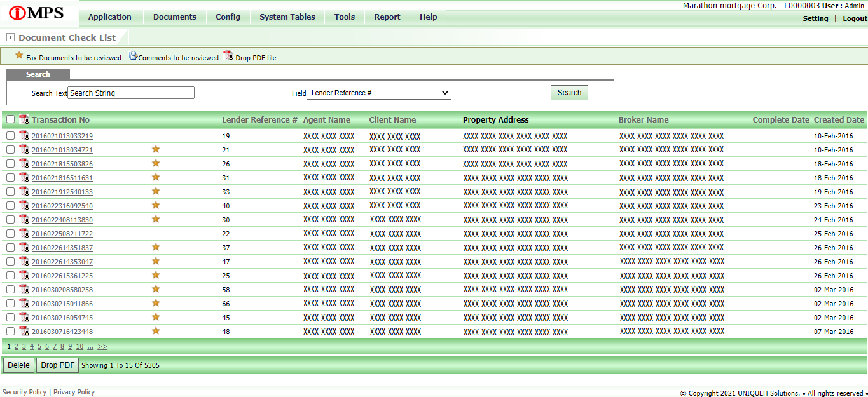Viewport: 868px width, 397px height.
Task: Open the Report menu
Action: pos(387,17)
